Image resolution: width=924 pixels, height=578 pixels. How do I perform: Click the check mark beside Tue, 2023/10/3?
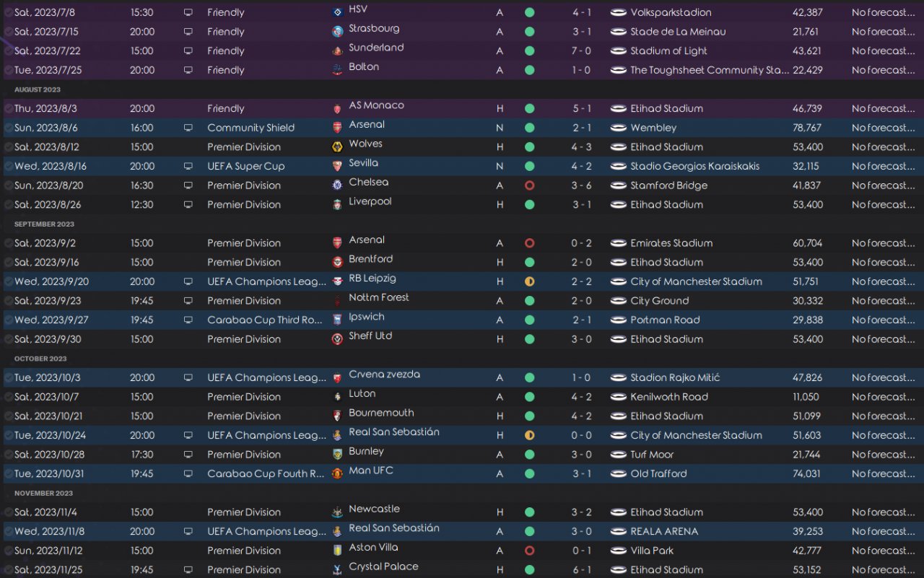(x=8, y=377)
